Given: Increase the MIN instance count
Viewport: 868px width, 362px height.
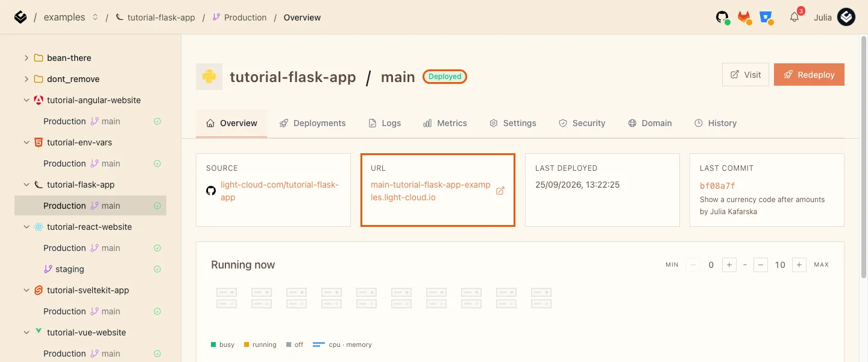Looking at the screenshot, I should (729, 265).
